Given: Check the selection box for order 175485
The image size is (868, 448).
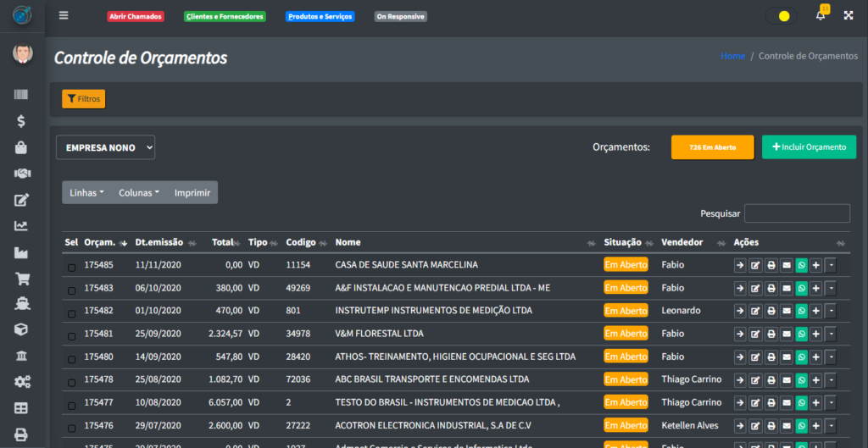Looking at the screenshot, I should tap(71, 267).
